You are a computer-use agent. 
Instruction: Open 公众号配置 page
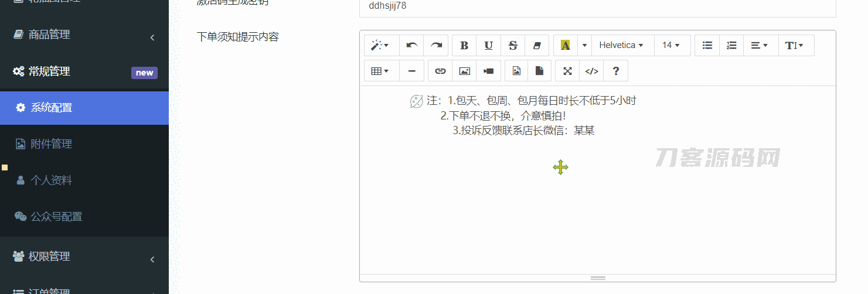pyautogui.click(x=84, y=217)
